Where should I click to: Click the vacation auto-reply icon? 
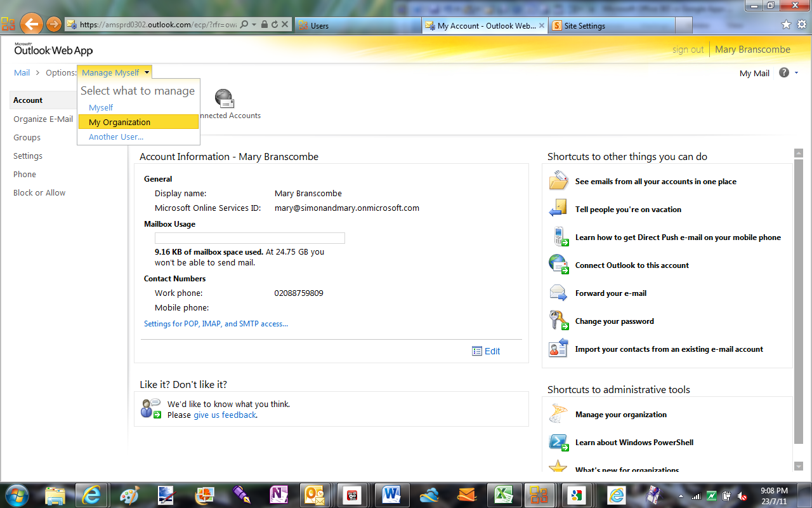(558, 209)
